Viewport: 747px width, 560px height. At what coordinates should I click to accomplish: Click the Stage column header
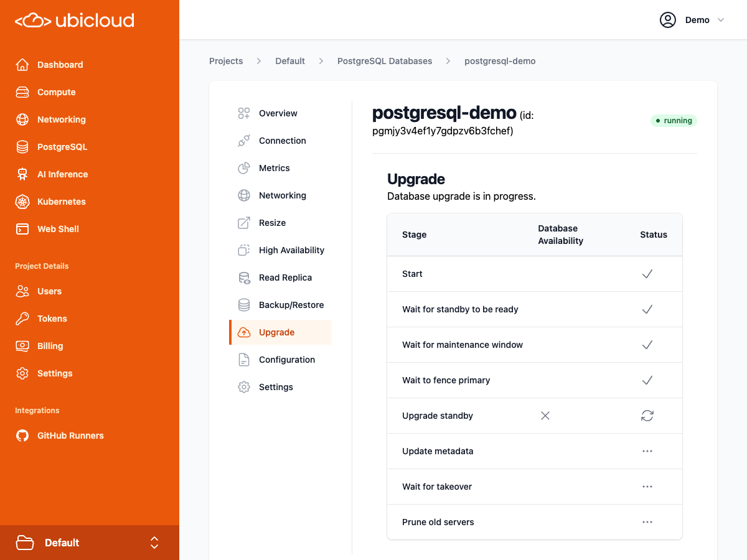point(415,235)
